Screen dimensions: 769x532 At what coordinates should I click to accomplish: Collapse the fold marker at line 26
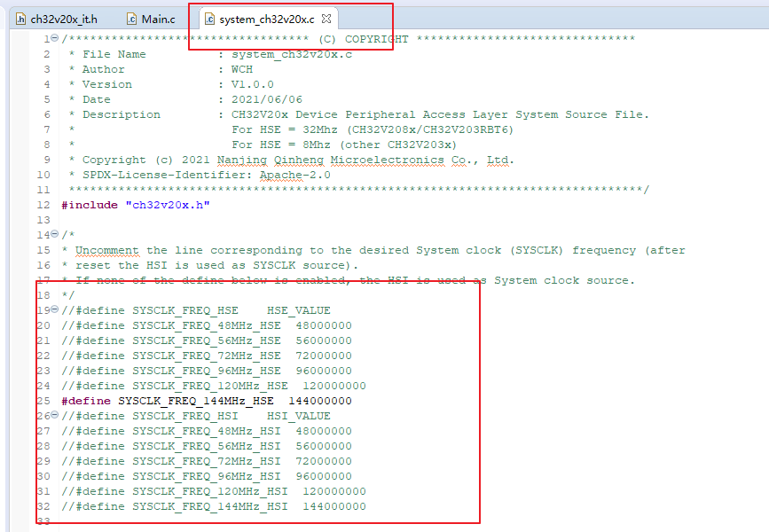coord(55,416)
